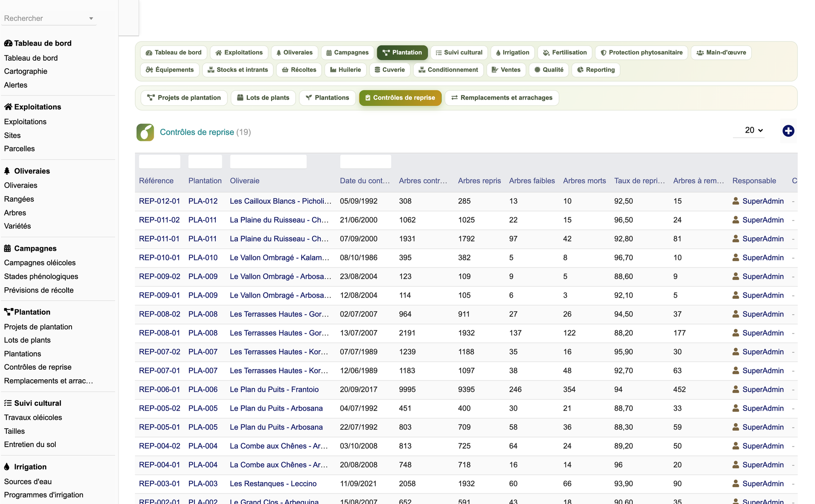
Task: Click the Remplacements et arrachages swap icon
Action: (x=454, y=98)
